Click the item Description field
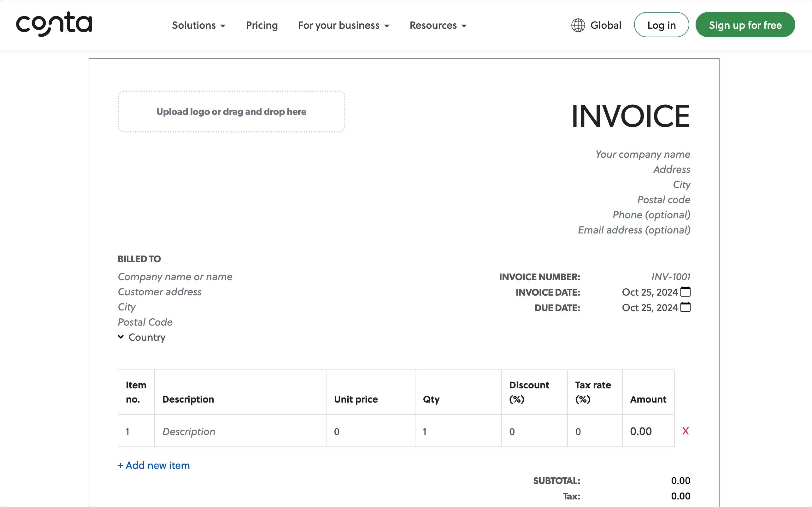Screen dimensions: 812x507 click(x=240, y=431)
